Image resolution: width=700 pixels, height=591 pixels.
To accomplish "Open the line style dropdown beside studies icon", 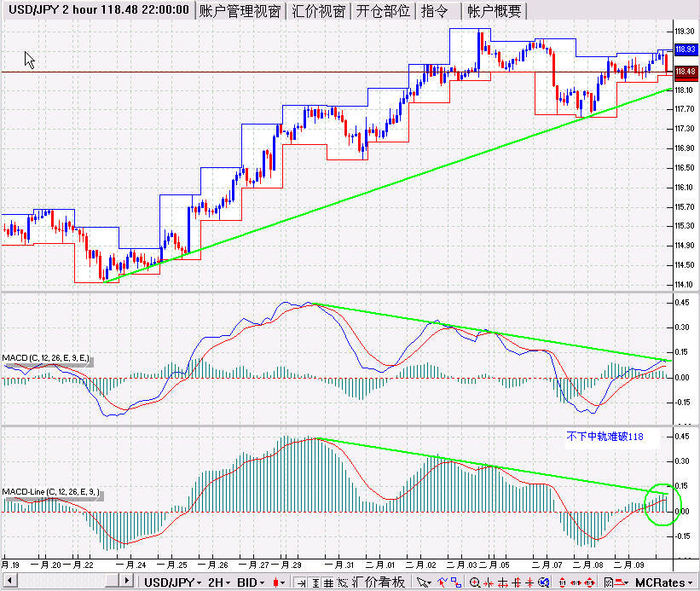I will (622, 582).
